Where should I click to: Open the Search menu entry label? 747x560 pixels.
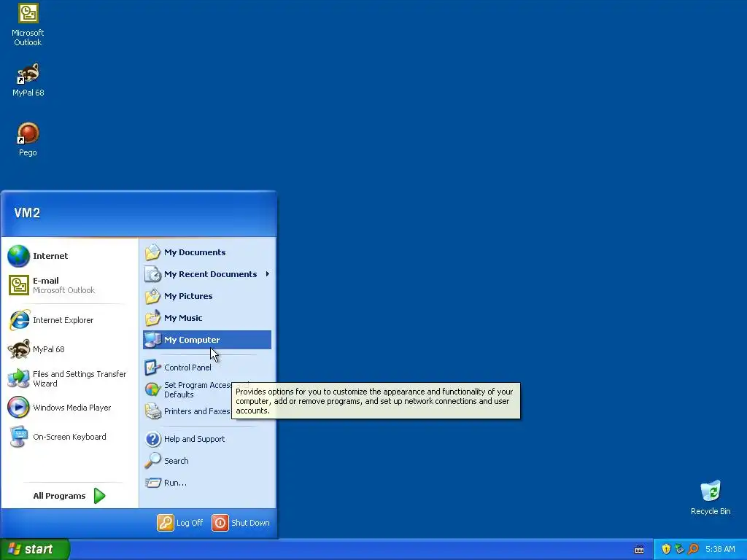point(177,461)
